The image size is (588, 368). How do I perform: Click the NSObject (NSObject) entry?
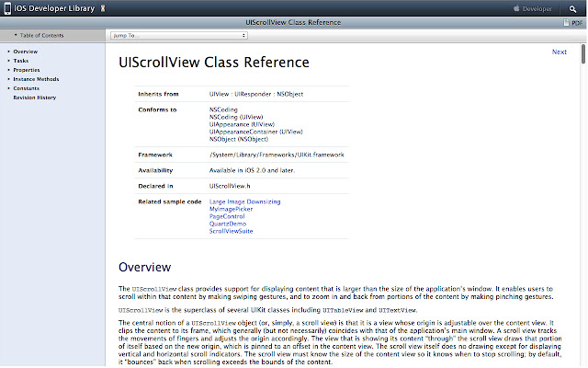[239, 139]
